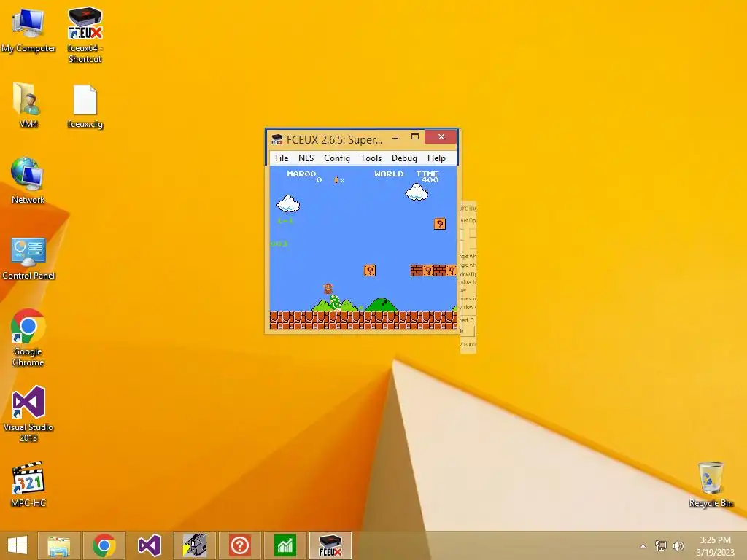The width and height of the screenshot is (747, 560).
Task: Select the MPC-HC desktop shortcut
Action: [28, 484]
